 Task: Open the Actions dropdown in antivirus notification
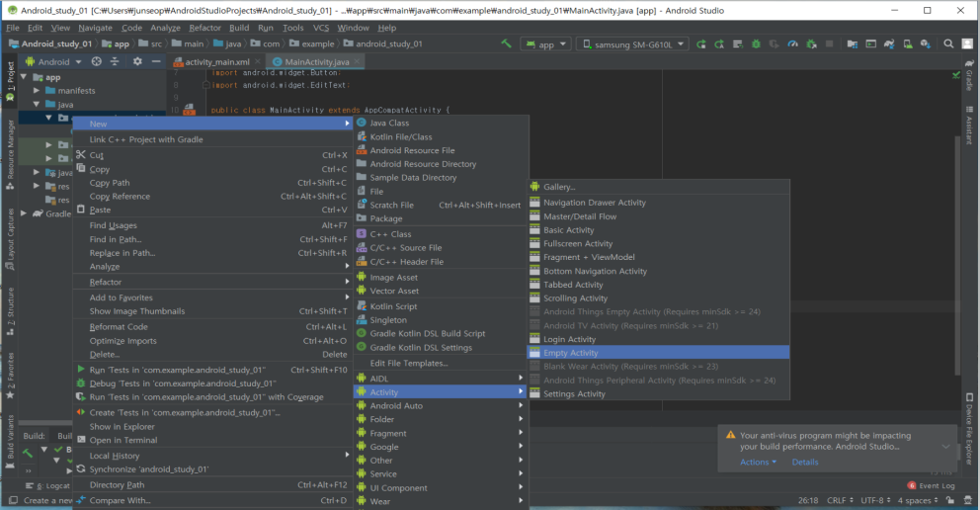758,463
